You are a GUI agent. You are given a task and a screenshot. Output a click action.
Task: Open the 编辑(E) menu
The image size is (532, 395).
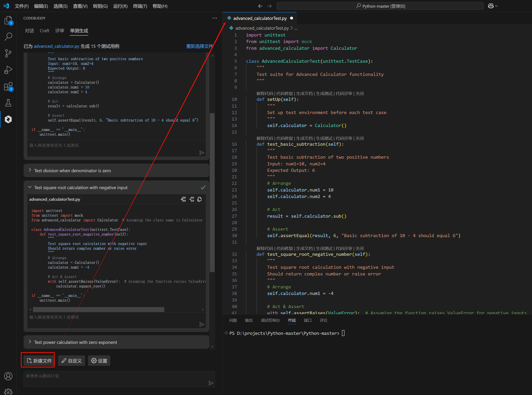[x=41, y=6]
